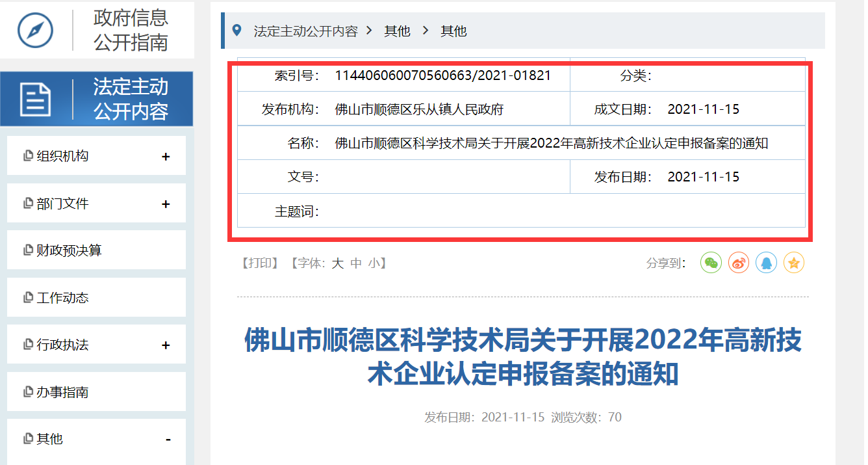Image resolution: width=868 pixels, height=465 pixels.
Task: Click the location pin icon in breadcrumb
Action: coord(237,30)
